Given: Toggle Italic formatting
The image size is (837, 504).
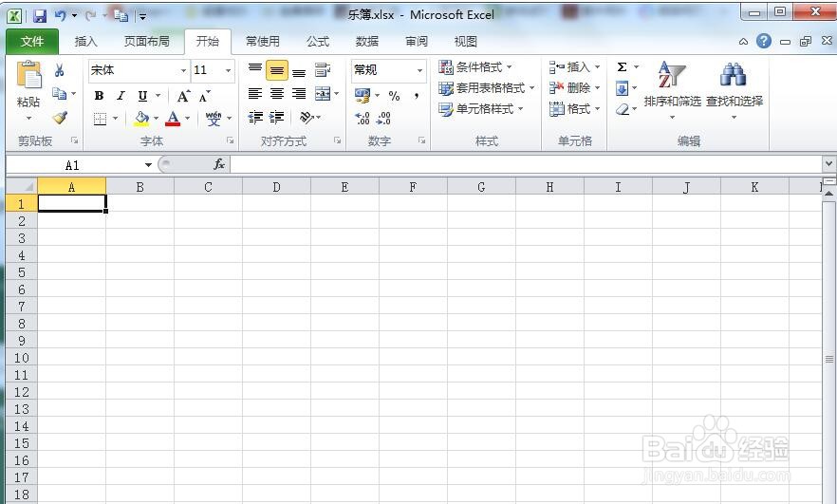Looking at the screenshot, I should 121,96.
